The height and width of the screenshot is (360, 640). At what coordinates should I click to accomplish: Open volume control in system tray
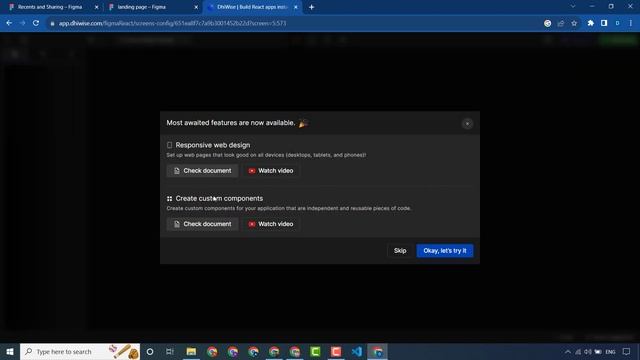pos(588,351)
